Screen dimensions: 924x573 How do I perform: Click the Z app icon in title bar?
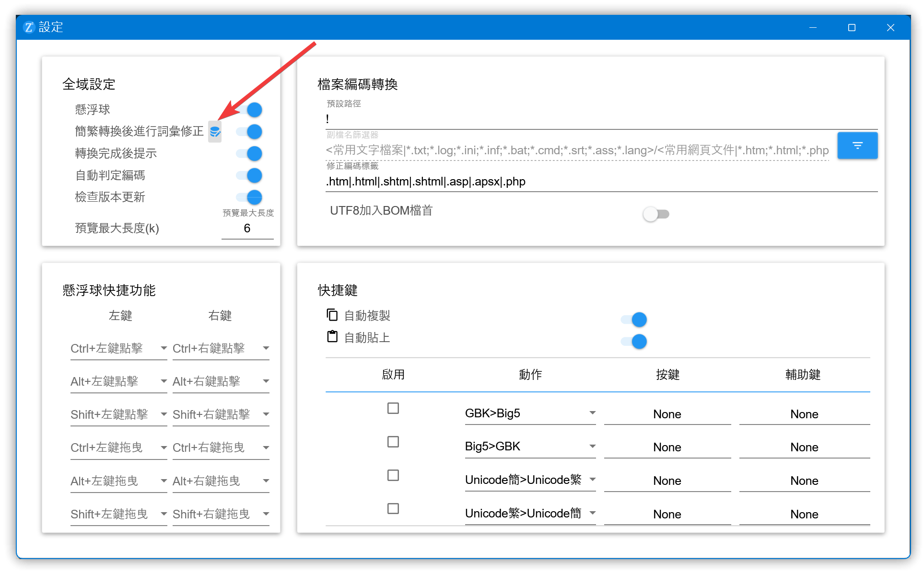coord(29,27)
